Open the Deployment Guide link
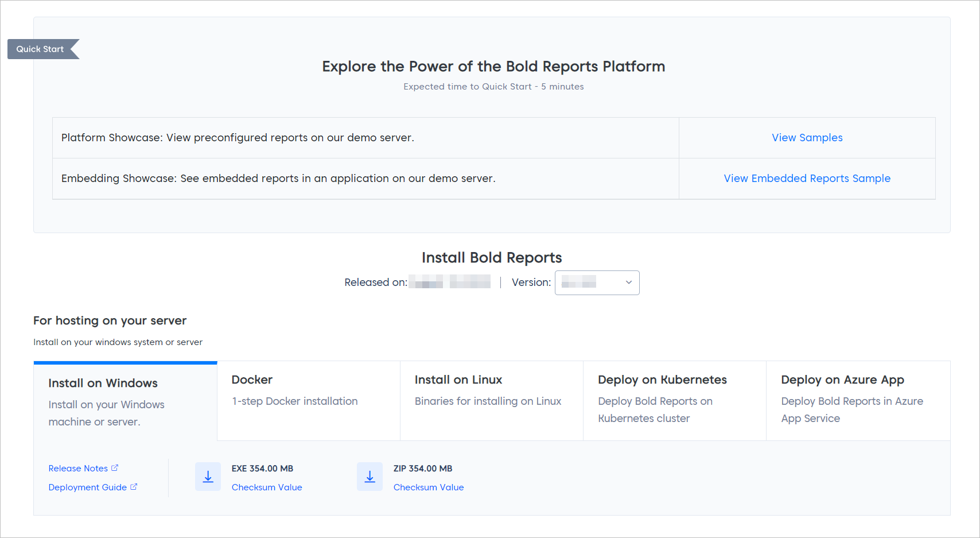 (88, 487)
